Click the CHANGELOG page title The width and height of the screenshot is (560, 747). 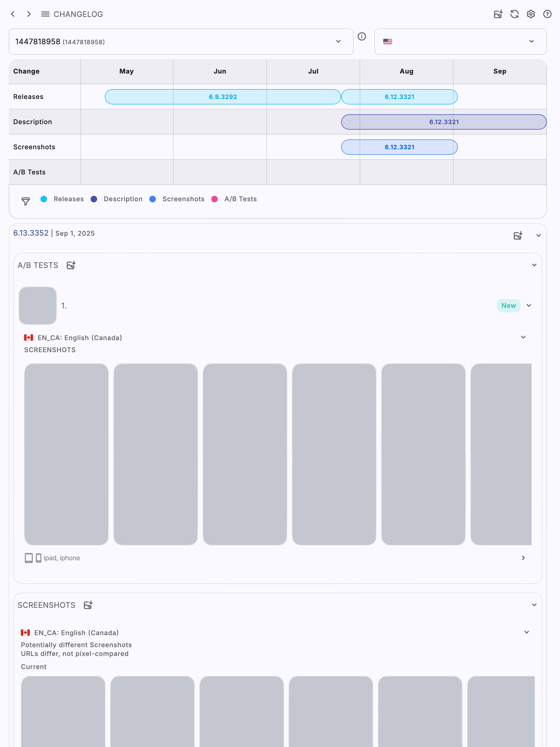click(x=78, y=14)
